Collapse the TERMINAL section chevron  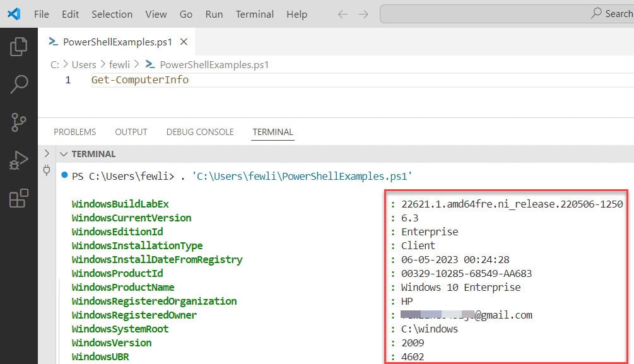64,154
